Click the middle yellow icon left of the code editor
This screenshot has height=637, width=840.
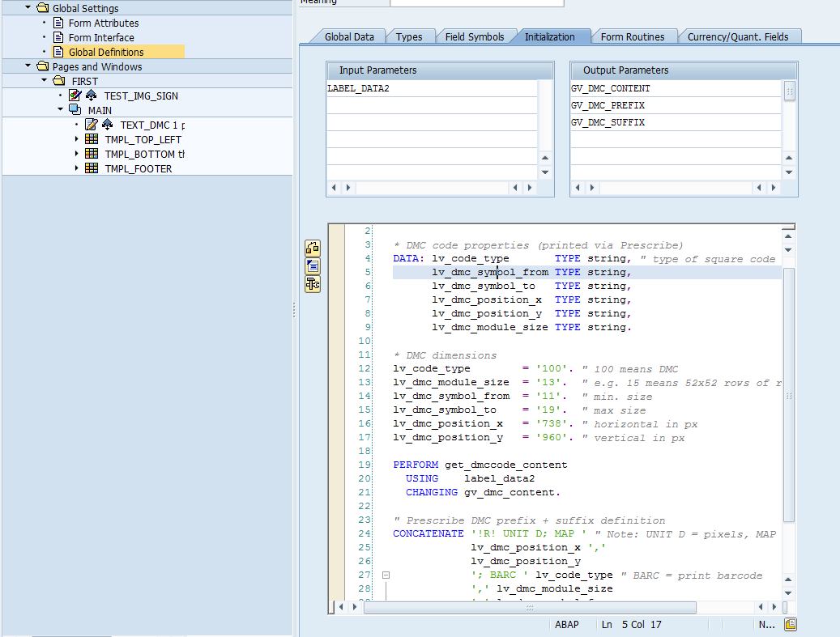[313, 266]
